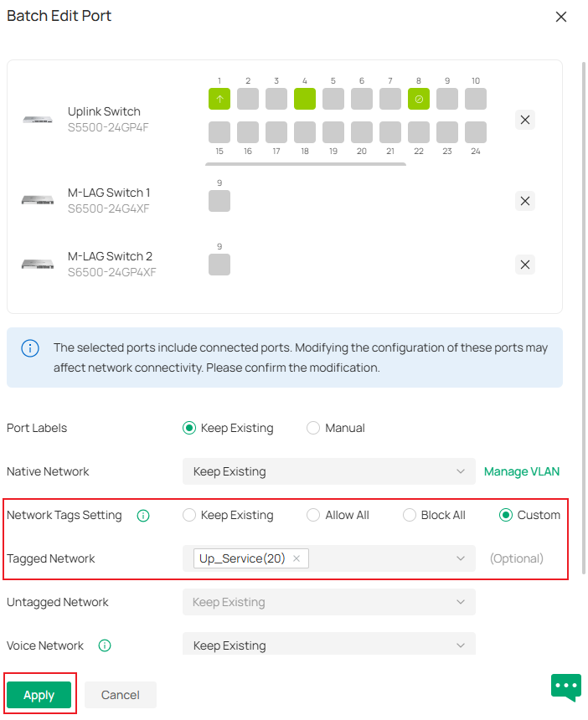The height and width of the screenshot is (720, 588).
Task: Remove the Uplink Switch from selection
Action: coord(524,120)
